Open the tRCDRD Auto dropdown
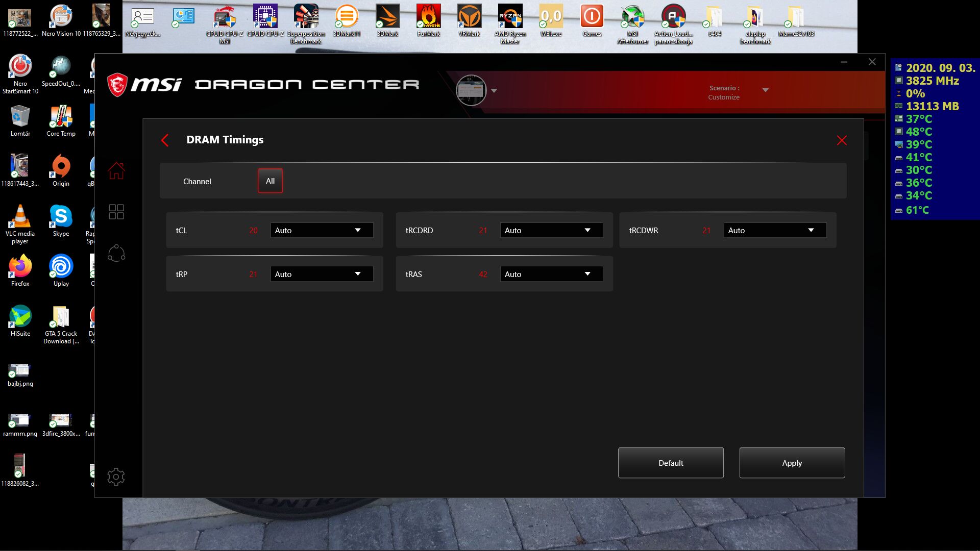Screen dimensions: 980x551 click(x=551, y=231)
